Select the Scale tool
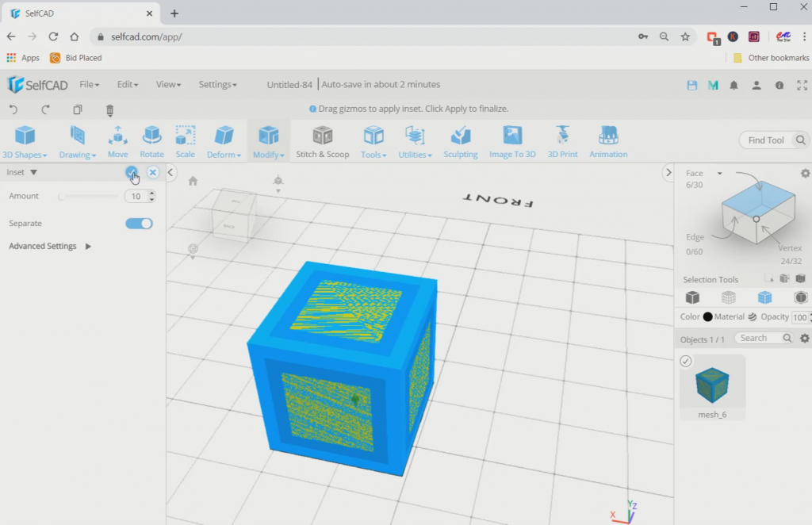The height and width of the screenshot is (525, 812). tap(185, 140)
